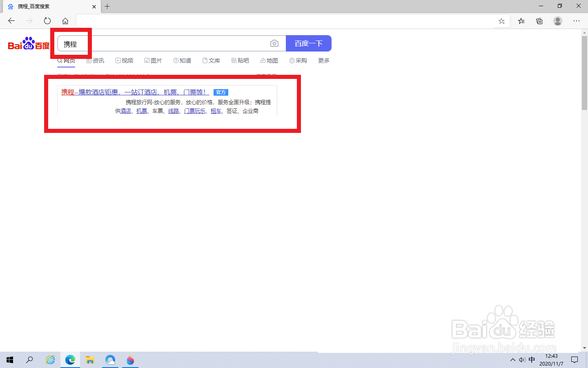Screen dimensions: 588x368
Task: Open the 门票玩乐 sublink
Action: 195,111
